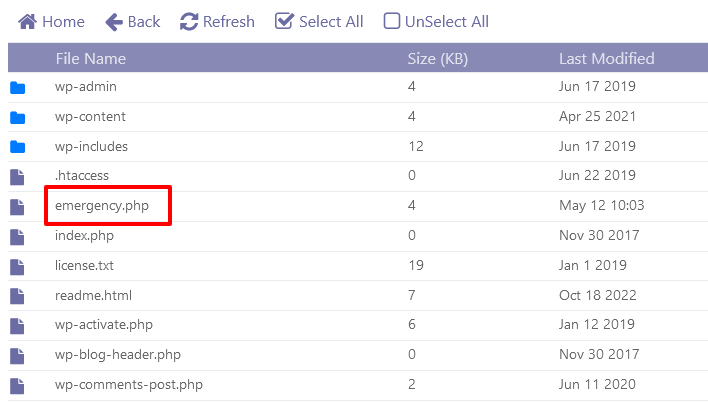Click the size value 2 for wp-comments-post.php
Screen dimensions: 708x405
(411, 384)
